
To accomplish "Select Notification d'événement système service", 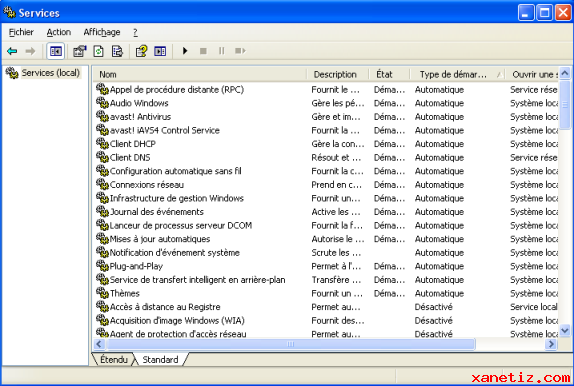I will click(x=175, y=252).
